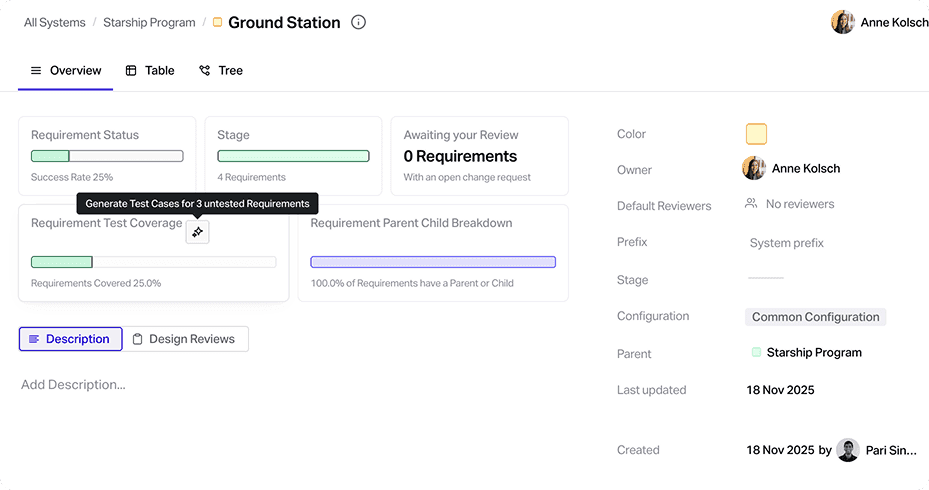Switch to the Table tab
This screenshot has width=929, height=490.
click(x=150, y=71)
